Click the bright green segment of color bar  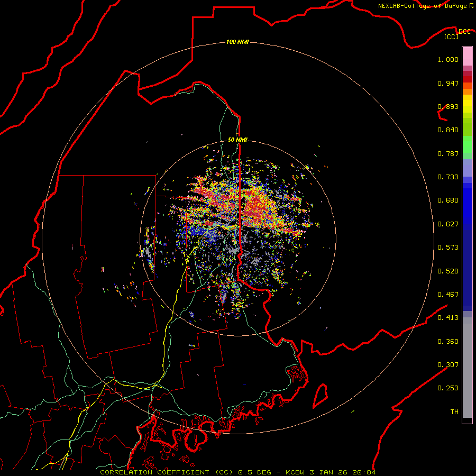pyautogui.click(x=467, y=144)
